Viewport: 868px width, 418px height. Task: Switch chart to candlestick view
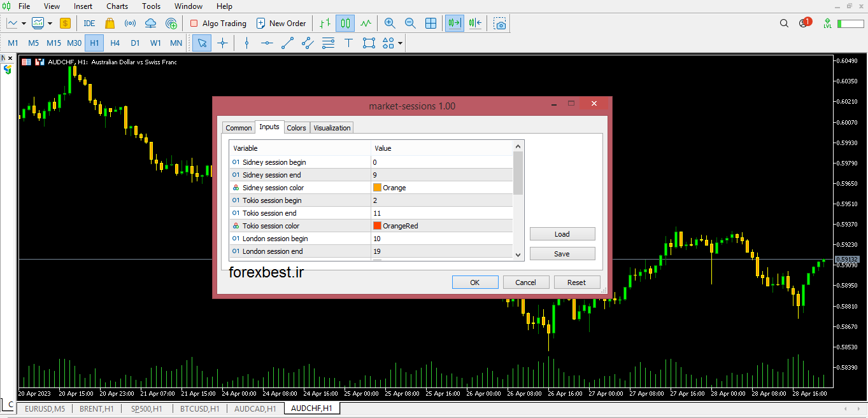pos(345,23)
